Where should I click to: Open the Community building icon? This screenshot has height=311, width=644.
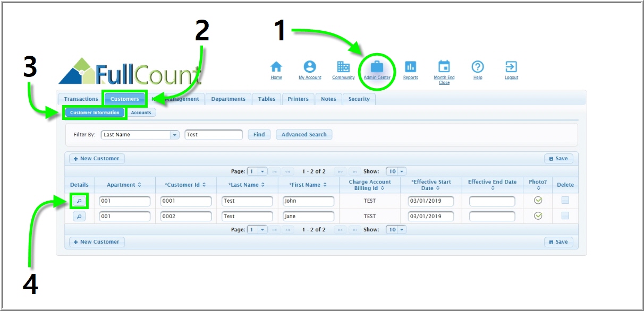click(x=343, y=67)
